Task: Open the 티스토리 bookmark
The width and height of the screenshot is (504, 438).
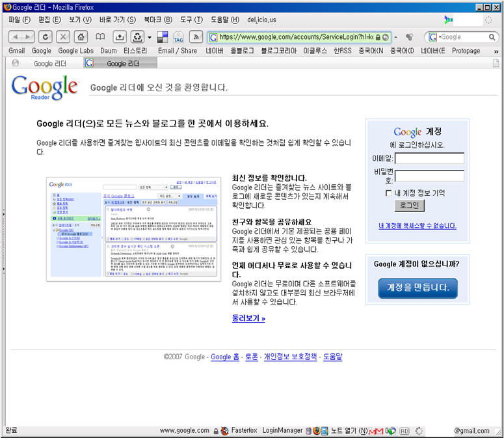Action: coord(135,51)
